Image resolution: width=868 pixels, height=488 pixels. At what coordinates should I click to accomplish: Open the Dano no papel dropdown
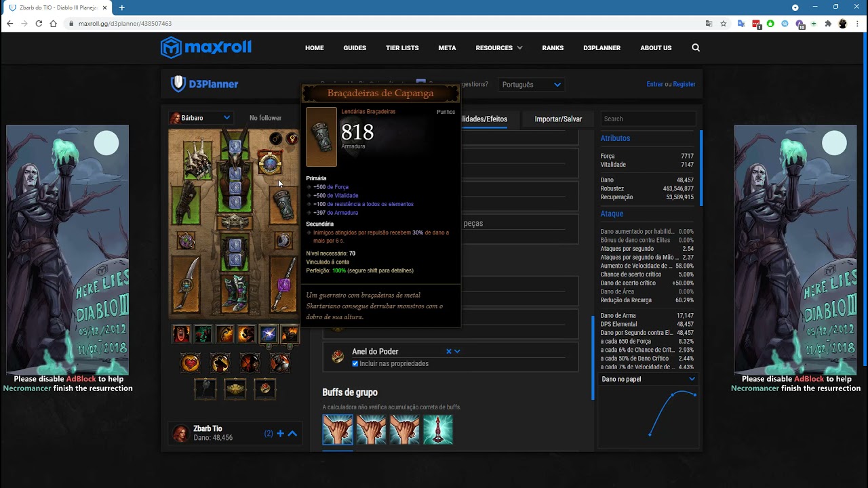point(648,379)
